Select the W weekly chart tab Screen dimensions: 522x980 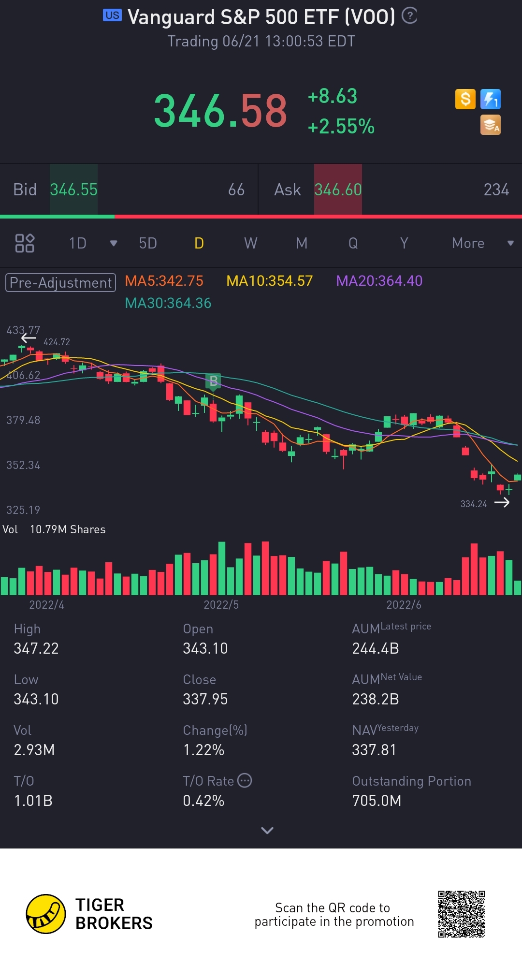(250, 243)
